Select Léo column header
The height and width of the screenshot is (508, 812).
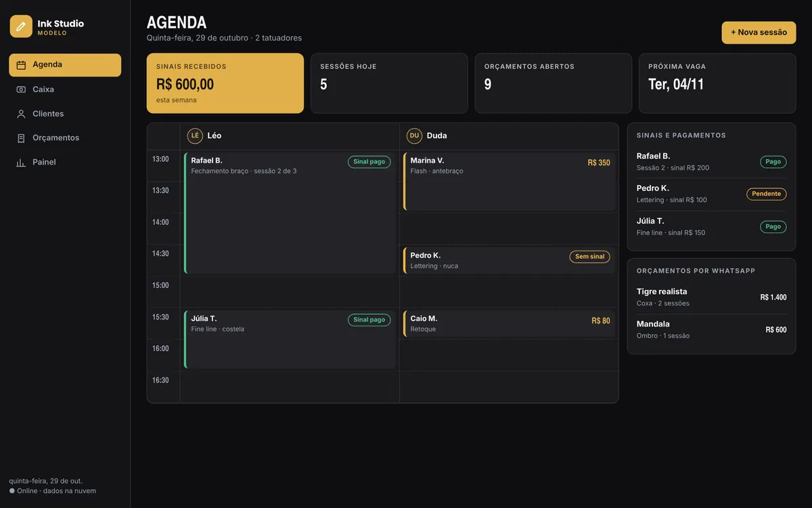point(290,136)
